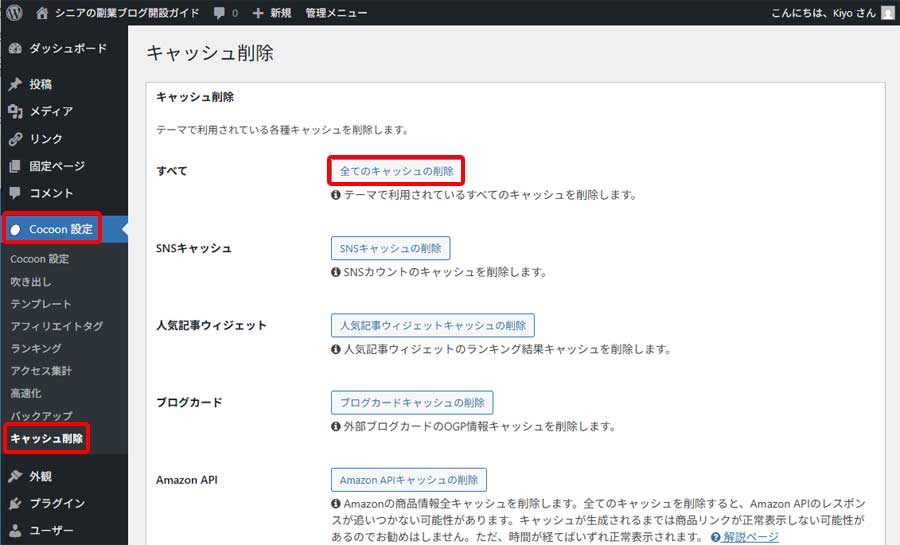Image resolution: width=900 pixels, height=545 pixels.
Task: Open the WordPress logo menu
Action: click(15, 13)
